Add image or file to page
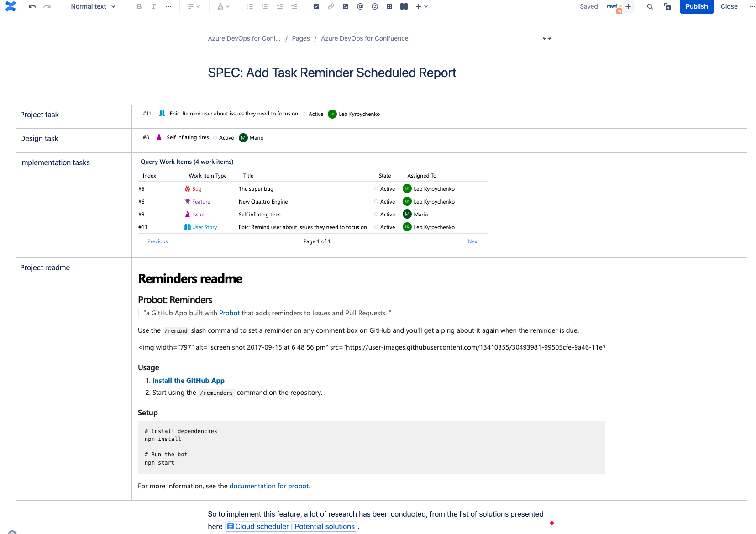 (346, 6)
